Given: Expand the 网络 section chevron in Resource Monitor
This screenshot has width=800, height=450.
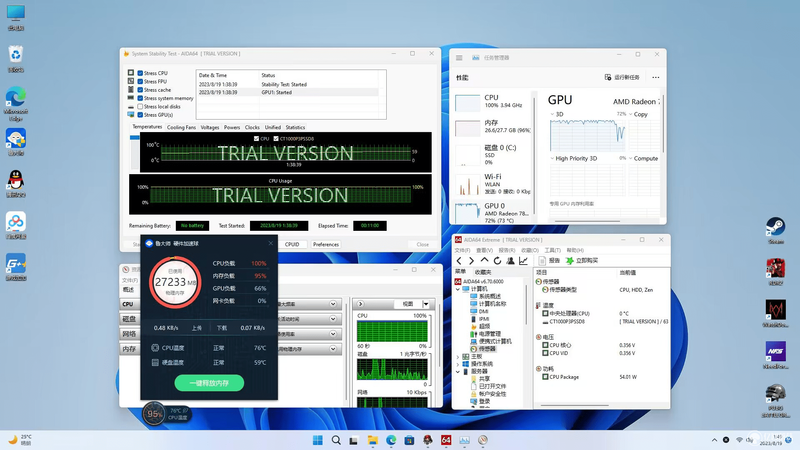Looking at the screenshot, I should tap(333, 334).
